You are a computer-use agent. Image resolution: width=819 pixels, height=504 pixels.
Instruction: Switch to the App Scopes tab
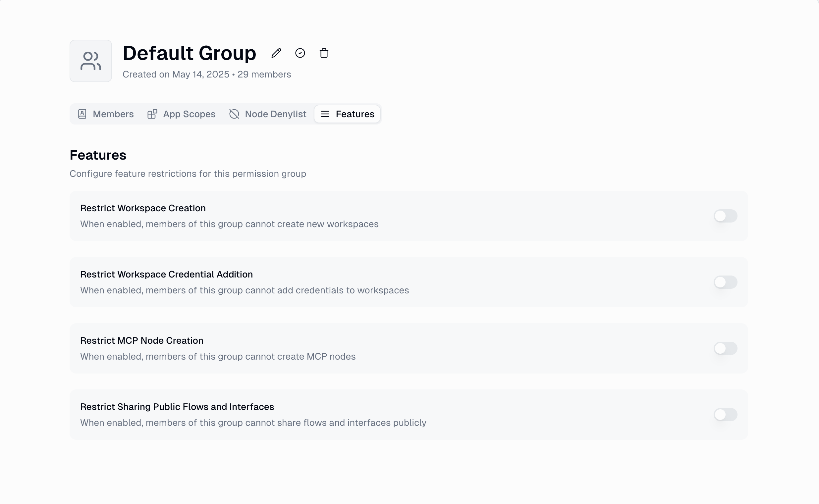182,114
